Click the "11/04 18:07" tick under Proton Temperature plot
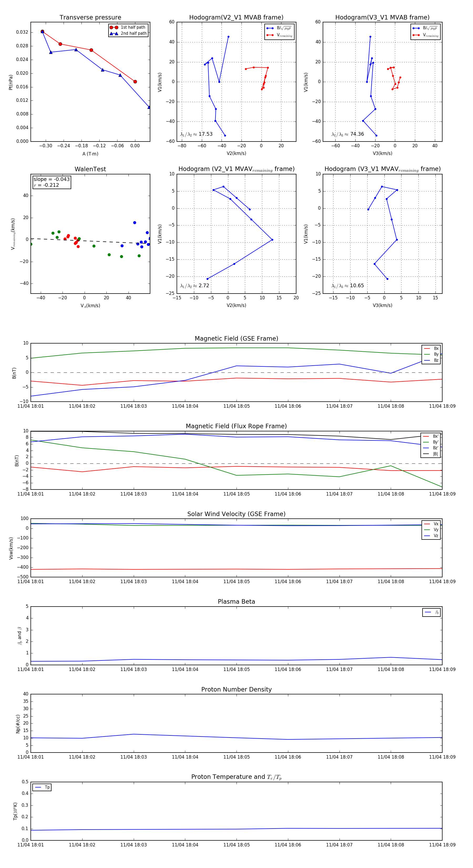Viewport: 473px width, 868px height. [339, 845]
